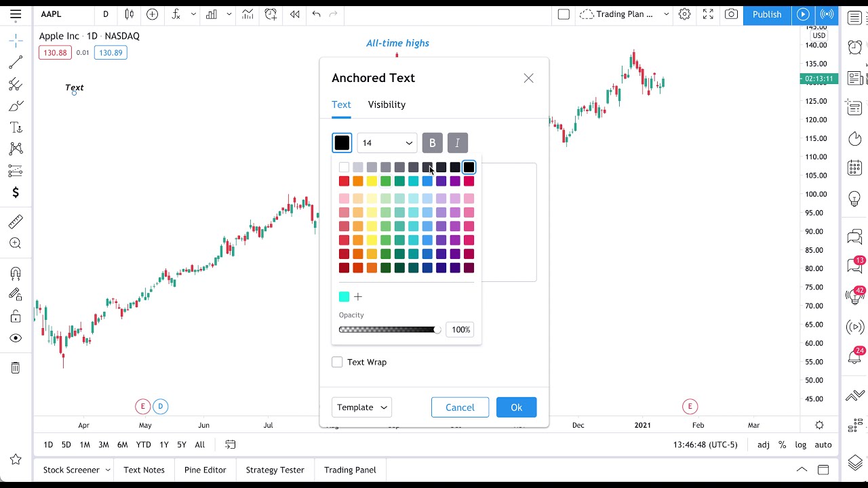Open the black text color swatch button
Screen dimensions: 868x488
click(x=342, y=143)
